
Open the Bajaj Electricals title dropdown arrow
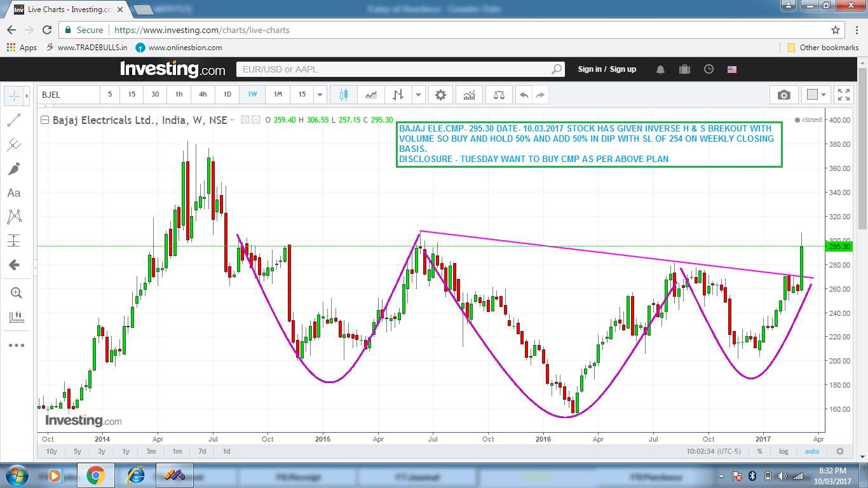coord(232,119)
